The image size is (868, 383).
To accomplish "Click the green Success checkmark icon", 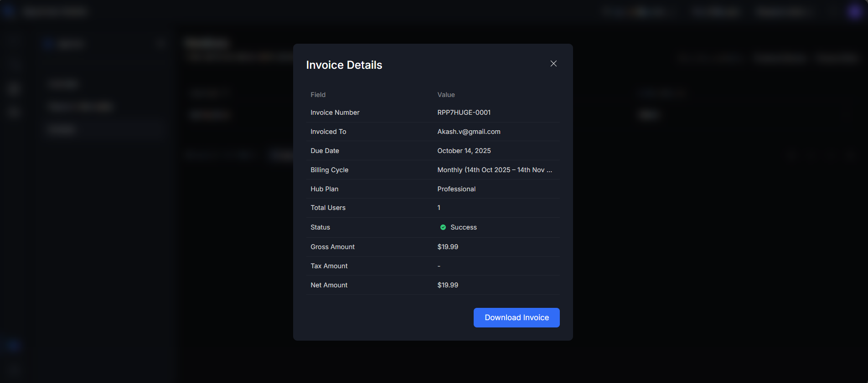I will pyautogui.click(x=443, y=227).
